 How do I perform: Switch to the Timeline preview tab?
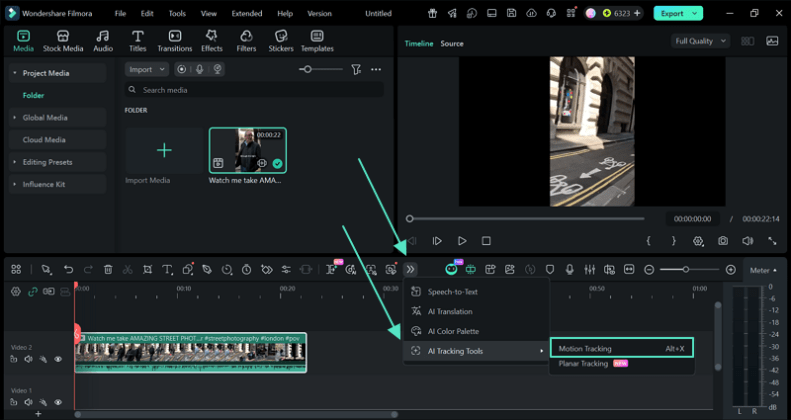click(x=419, y=44)
